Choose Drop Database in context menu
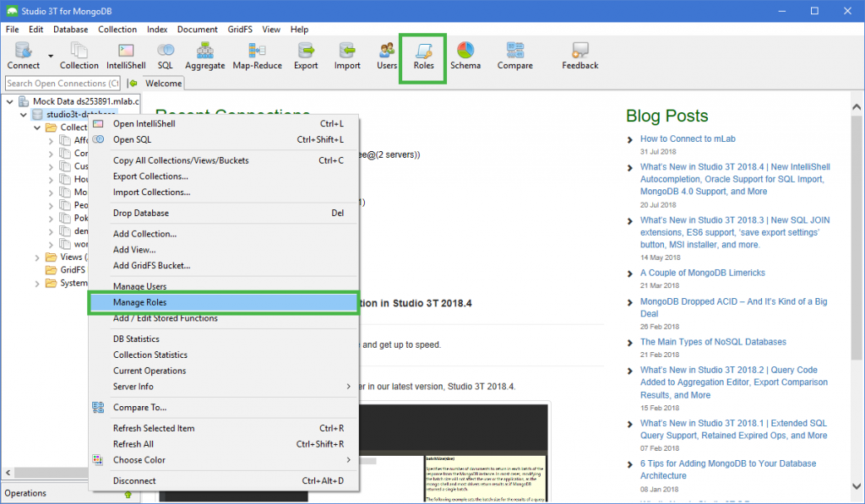Screen dimensions: 865x504 click(224, 213)
